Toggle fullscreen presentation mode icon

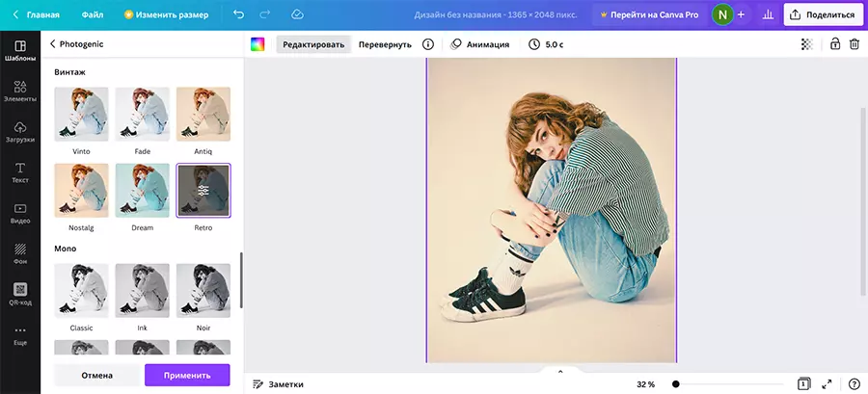[827, 383]
